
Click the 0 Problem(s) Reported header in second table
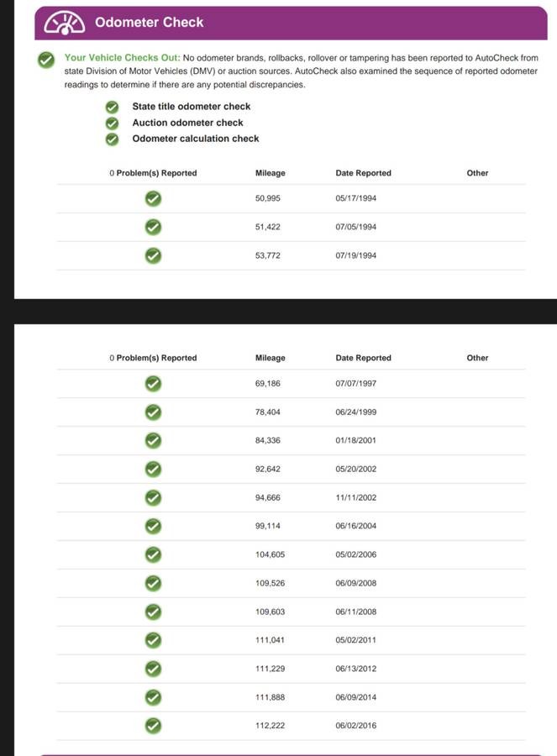coord(153,358)
